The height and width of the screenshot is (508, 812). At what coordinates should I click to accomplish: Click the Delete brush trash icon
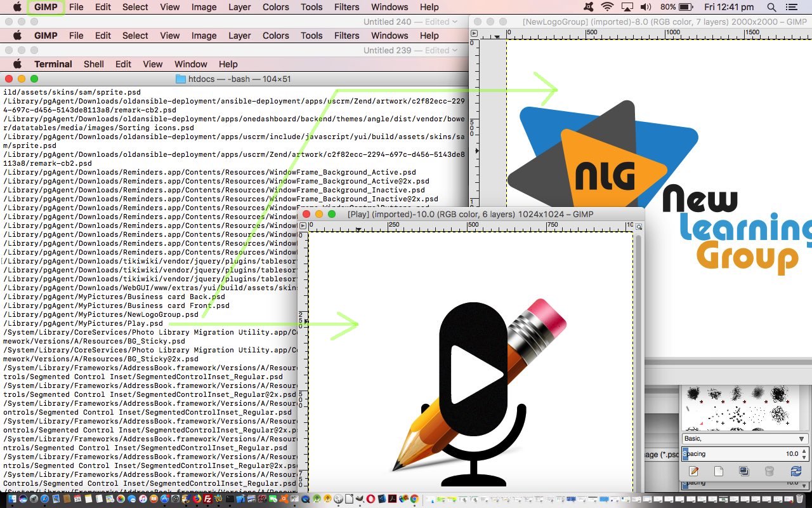[769, 471]
